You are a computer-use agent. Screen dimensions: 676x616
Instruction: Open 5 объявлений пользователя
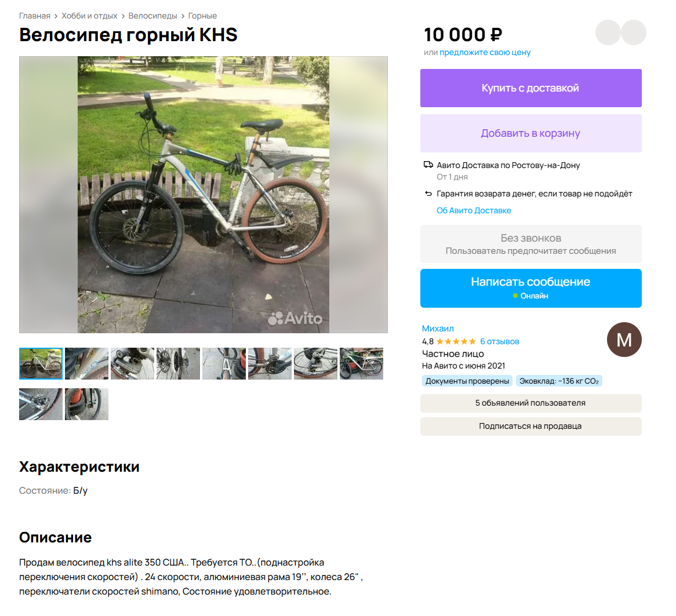coord(530,403)
